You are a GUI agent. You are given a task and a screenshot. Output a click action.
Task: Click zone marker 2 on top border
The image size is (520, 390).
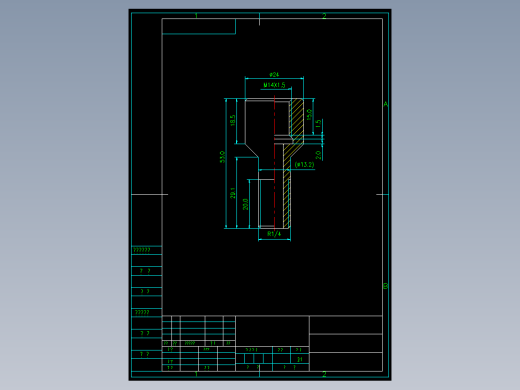[x=324, y=16]
